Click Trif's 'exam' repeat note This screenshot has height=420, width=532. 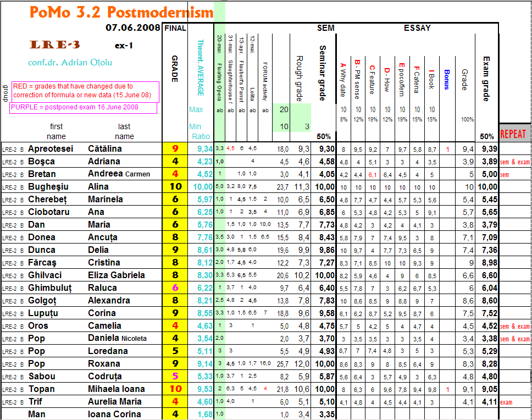point(506,402)
